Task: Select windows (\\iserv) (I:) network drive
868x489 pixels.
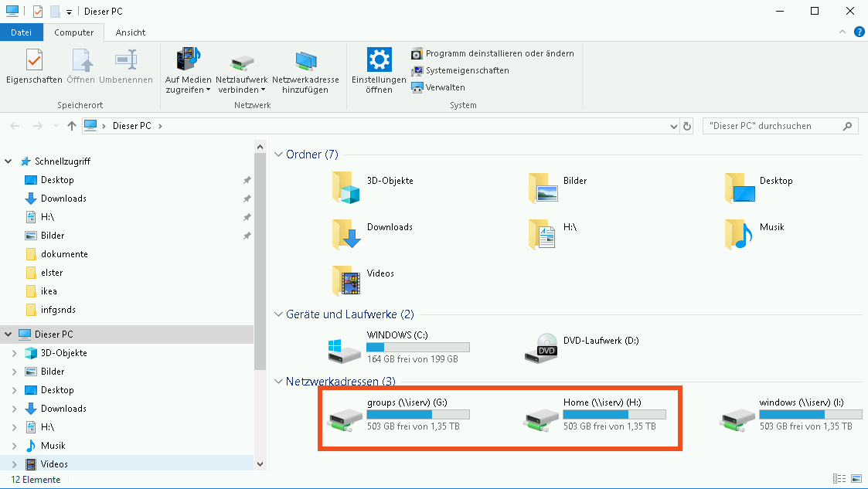Action: point(791,414)
